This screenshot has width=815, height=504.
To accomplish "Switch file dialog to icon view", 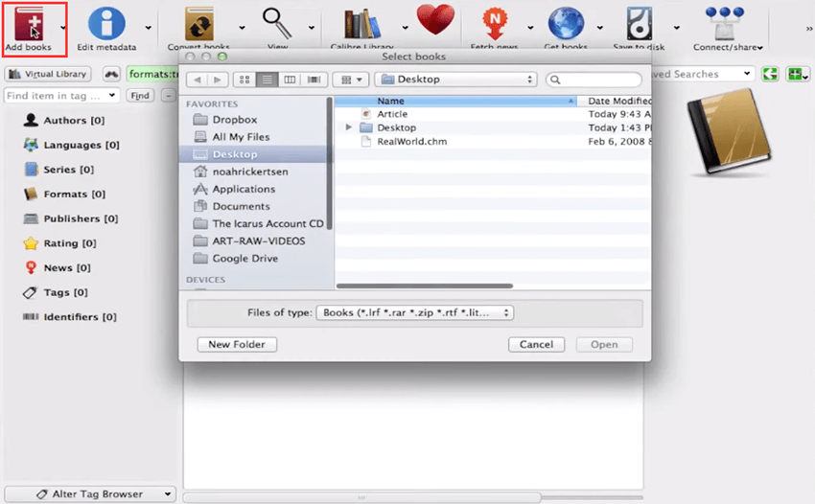I will click(x=244, y=80).
